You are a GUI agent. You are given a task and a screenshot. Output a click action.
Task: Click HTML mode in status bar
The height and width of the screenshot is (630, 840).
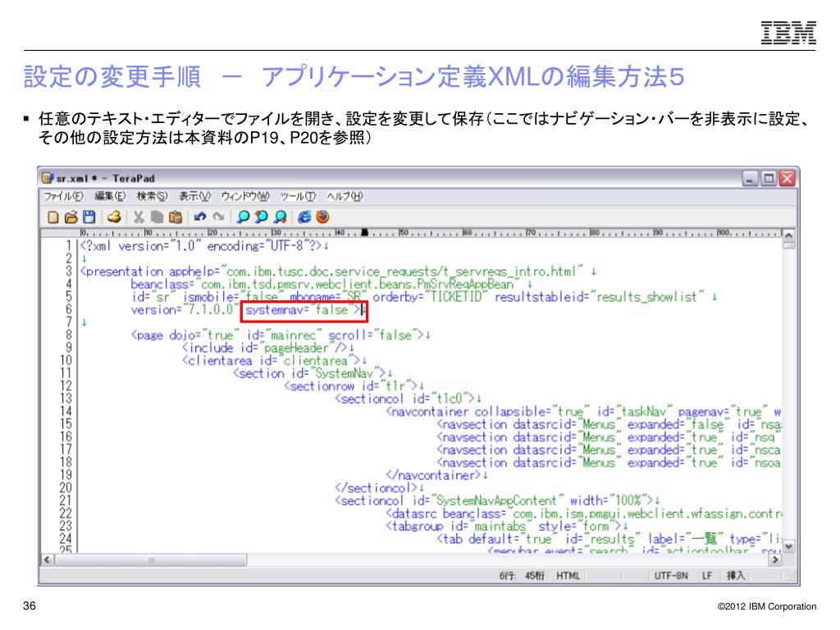click(568, 576)
